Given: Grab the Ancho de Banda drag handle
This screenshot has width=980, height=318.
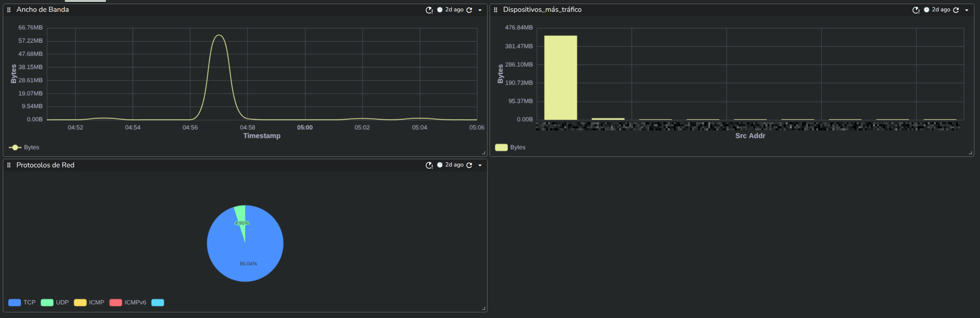Looking at the screenshot, I should tap(9, 10).
